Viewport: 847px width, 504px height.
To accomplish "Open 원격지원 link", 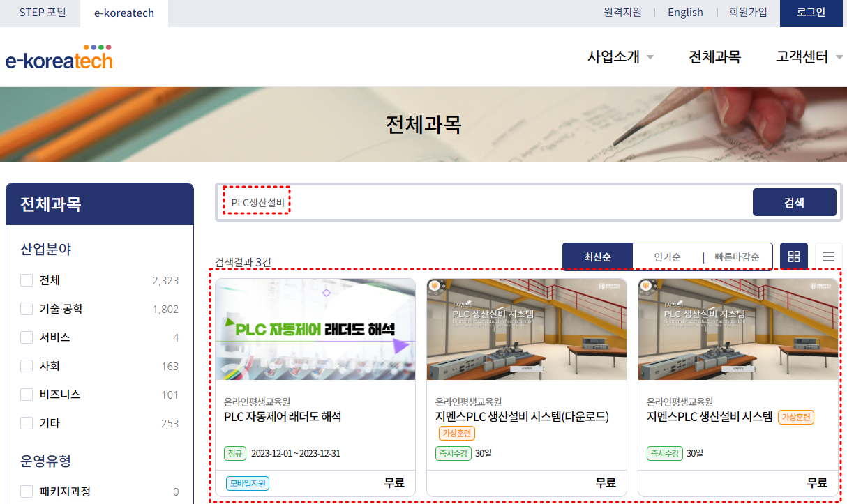I will 622,13.
